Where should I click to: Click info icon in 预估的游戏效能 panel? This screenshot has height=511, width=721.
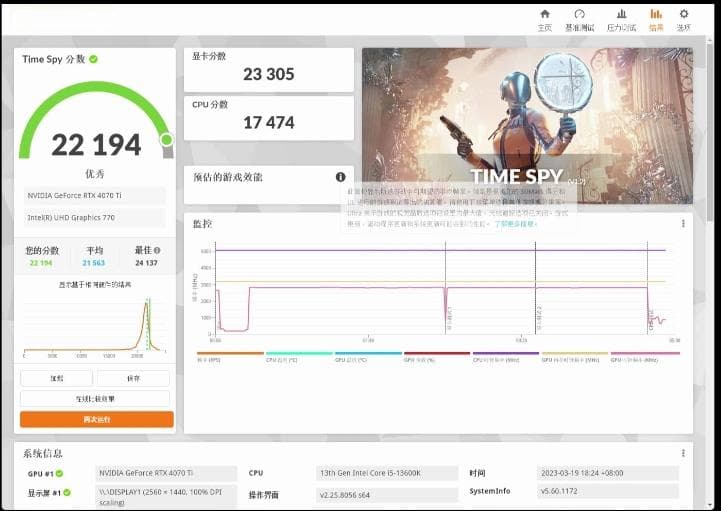click(340, 177)
